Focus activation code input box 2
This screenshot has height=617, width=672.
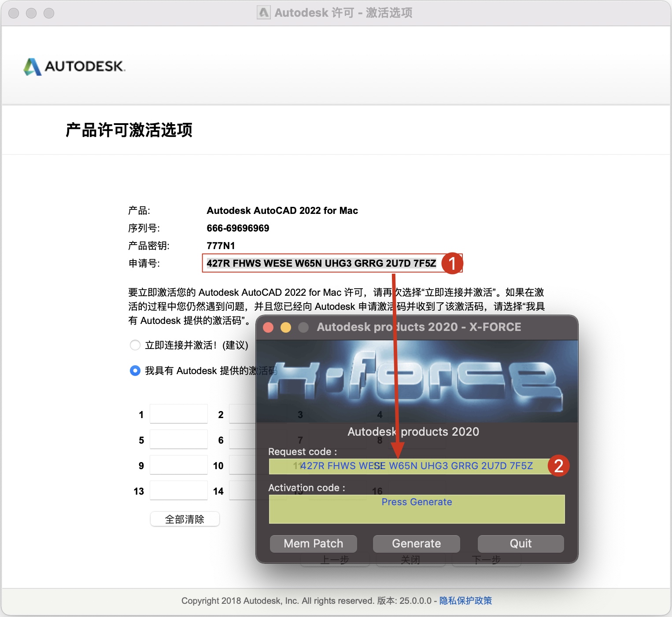242,414
